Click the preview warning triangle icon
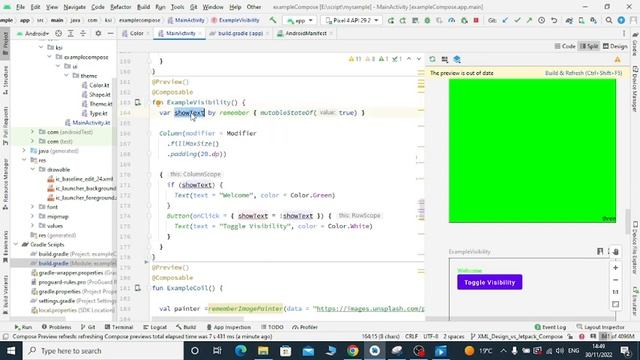Screen dimensions: 640x360 coord(617,60)
